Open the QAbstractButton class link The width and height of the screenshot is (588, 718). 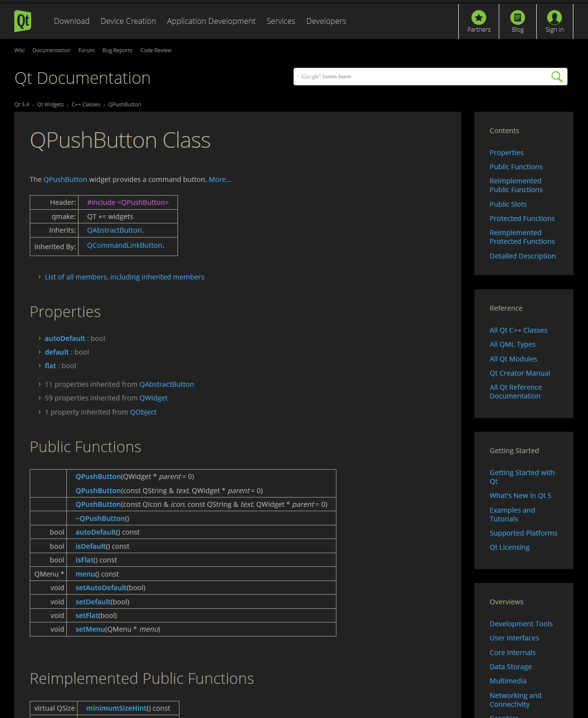pyautogui.click(x=114, y=230)
